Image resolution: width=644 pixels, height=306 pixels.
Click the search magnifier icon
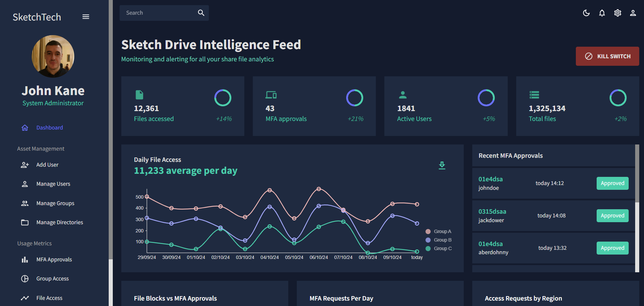coord(201,13)
